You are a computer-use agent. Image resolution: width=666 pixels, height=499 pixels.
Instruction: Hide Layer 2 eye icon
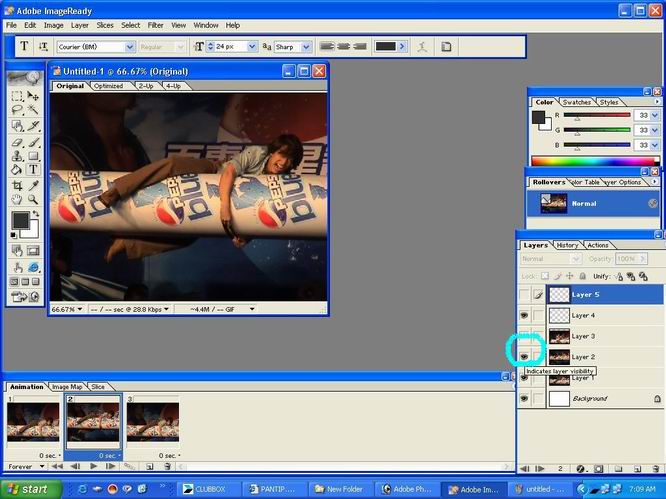524,357
